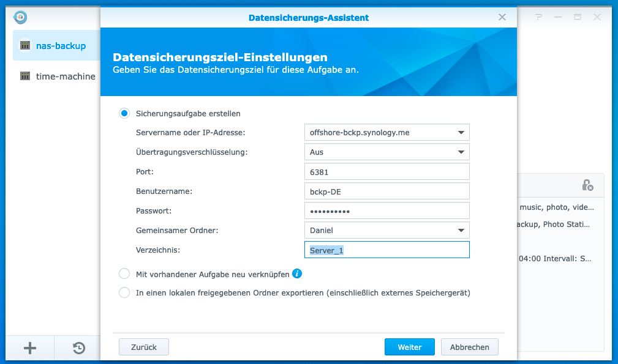618x364 pixels.
Task: Click the time-machine task drive icon
Action: (x=25, y=76)
